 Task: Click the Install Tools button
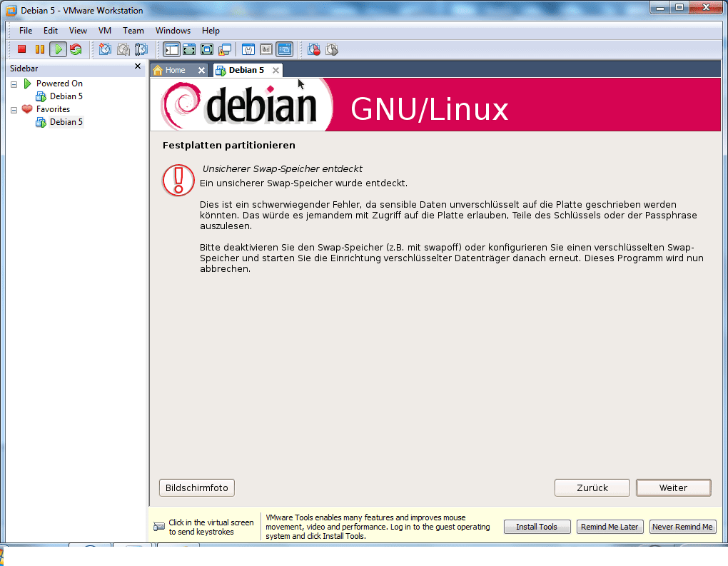(537, 527)
